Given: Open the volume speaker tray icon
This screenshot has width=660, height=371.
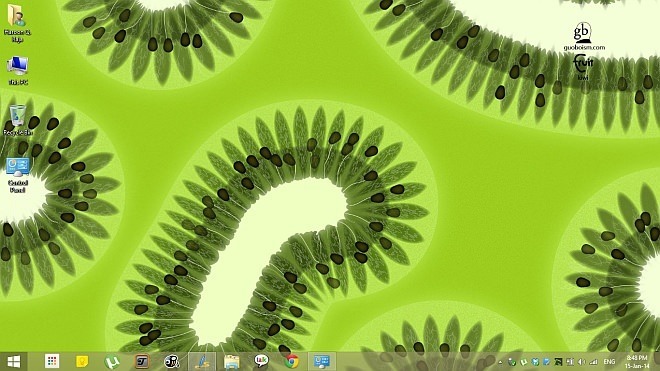Looking at the screenshot, I should [582, 362].
